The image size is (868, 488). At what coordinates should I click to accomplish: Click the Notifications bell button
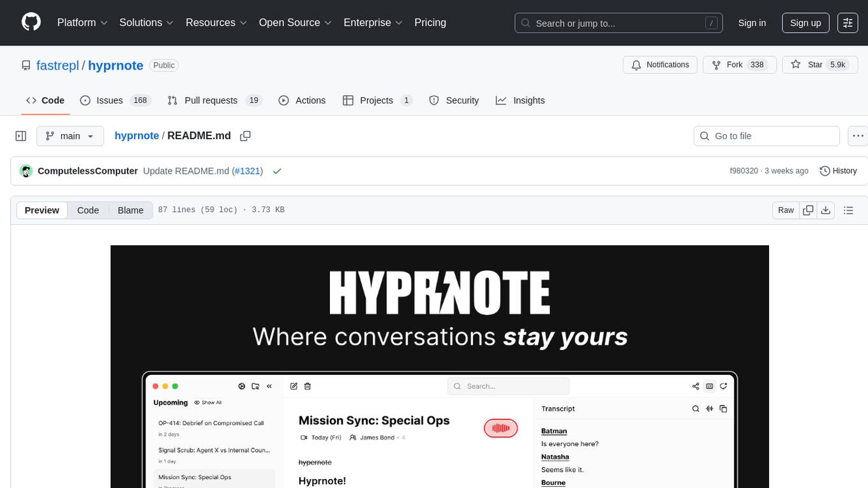click(x=660, y=65)
